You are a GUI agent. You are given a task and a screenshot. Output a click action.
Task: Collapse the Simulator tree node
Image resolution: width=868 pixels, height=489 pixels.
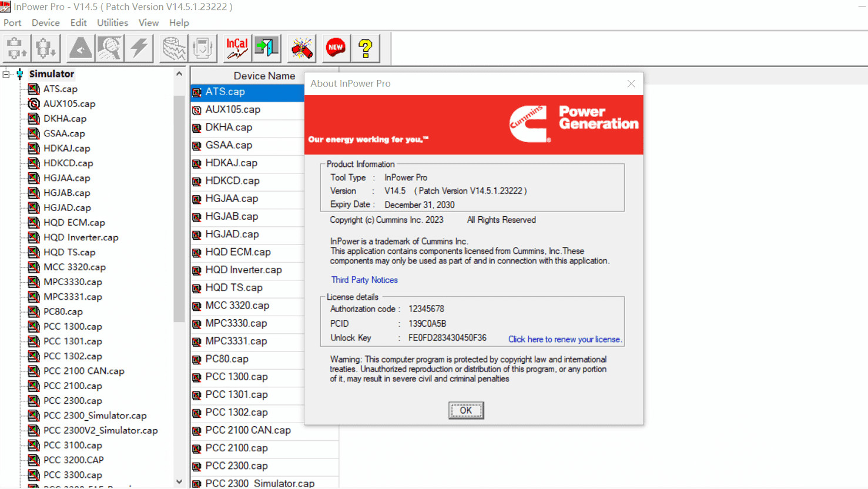[6, 74]
